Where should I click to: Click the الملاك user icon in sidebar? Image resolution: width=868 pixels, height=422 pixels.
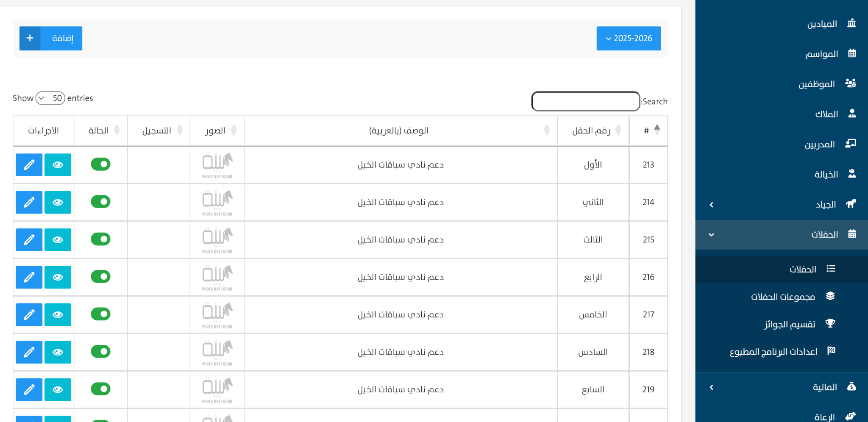852,114
